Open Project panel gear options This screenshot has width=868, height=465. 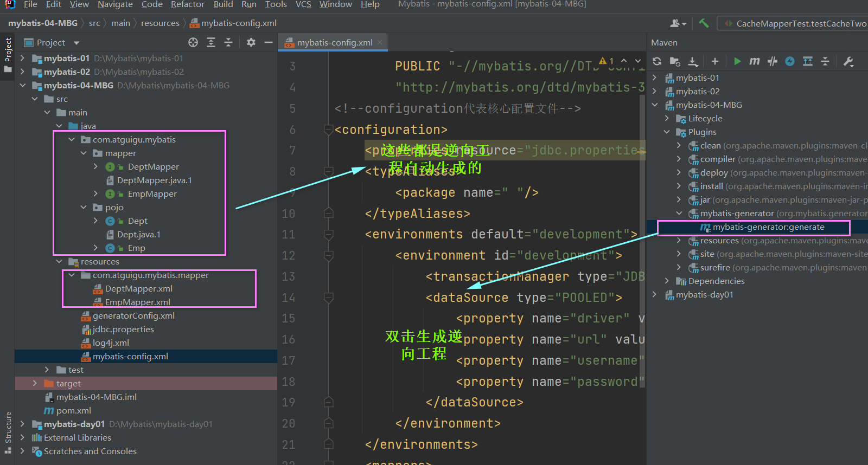(251, 42)
